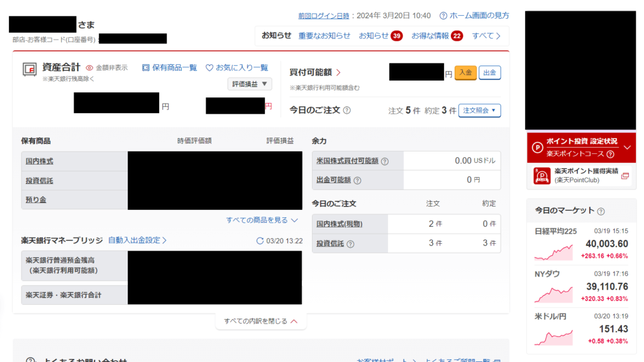Click the 39,110.76 NY Dow value
This screenshot has width=644, height=362.
(607, 287)
